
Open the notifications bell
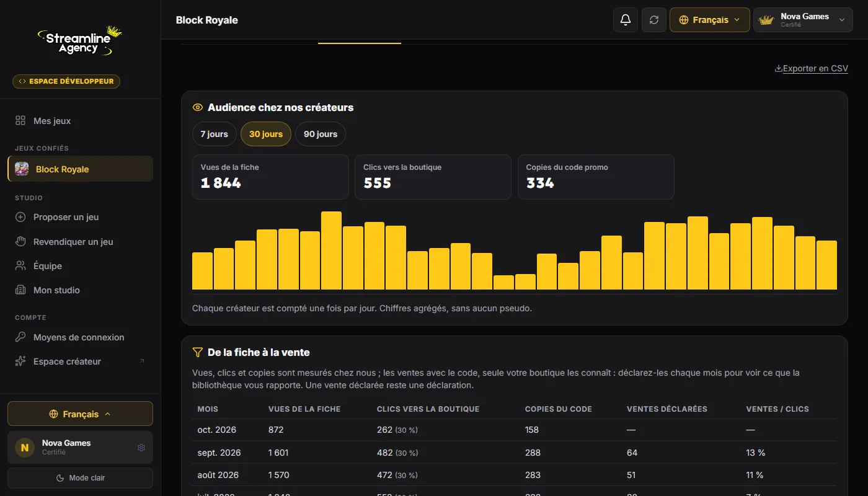point(625,20)
